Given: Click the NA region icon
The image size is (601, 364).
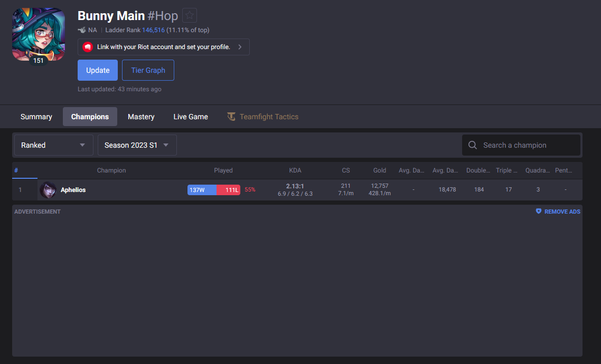Looking at the screenshot, I should (82, 30).
